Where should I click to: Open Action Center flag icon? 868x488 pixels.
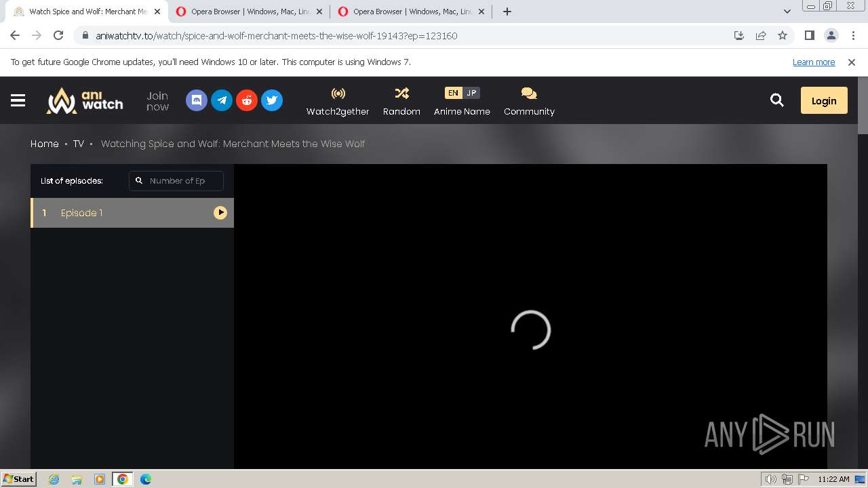(x=802, y=479)
